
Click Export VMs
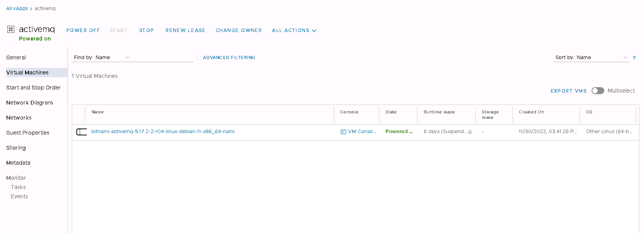tap(568, 91)
